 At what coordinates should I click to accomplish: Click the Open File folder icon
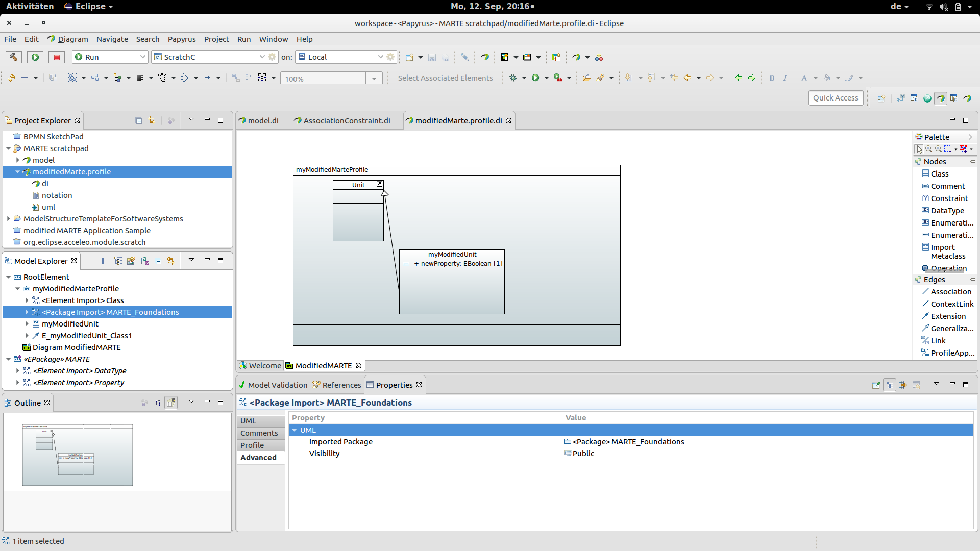click(x=586, y=78)
